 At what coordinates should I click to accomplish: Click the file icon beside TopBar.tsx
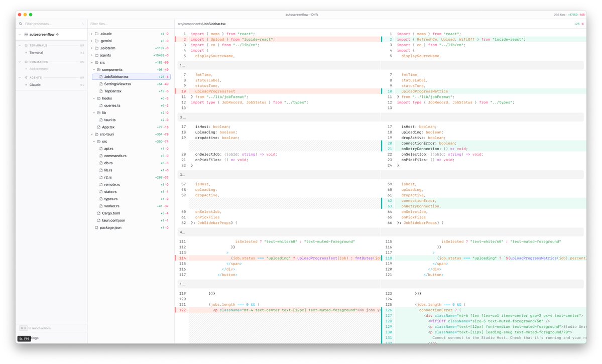coord(101,91)
